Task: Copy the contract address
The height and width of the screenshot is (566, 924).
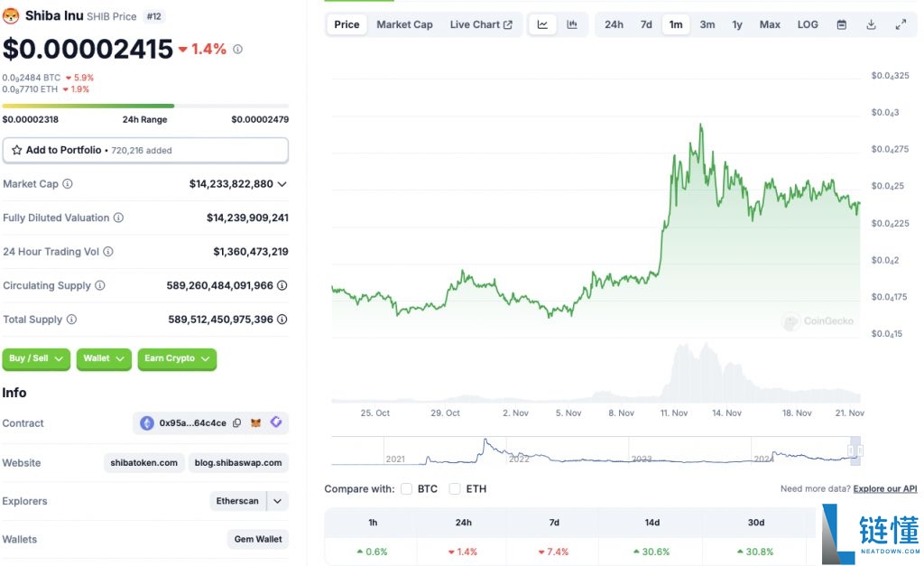Action: pos(237,422)
